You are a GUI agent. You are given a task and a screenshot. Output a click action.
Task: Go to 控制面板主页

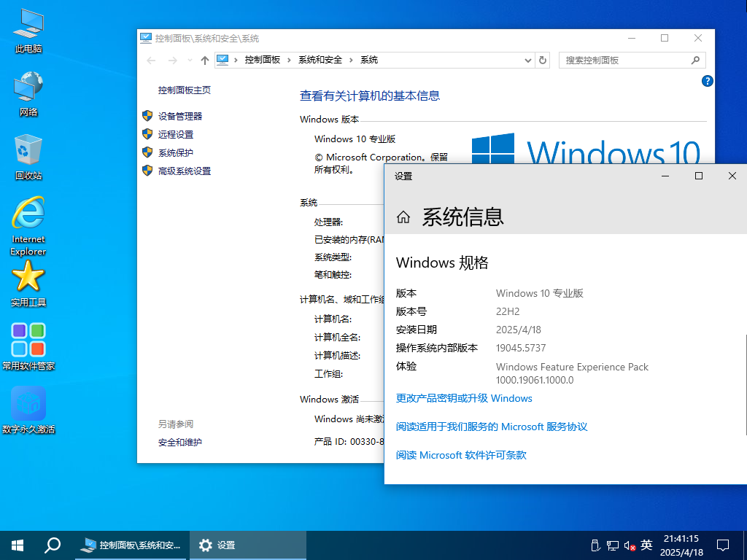coord(185,90)
